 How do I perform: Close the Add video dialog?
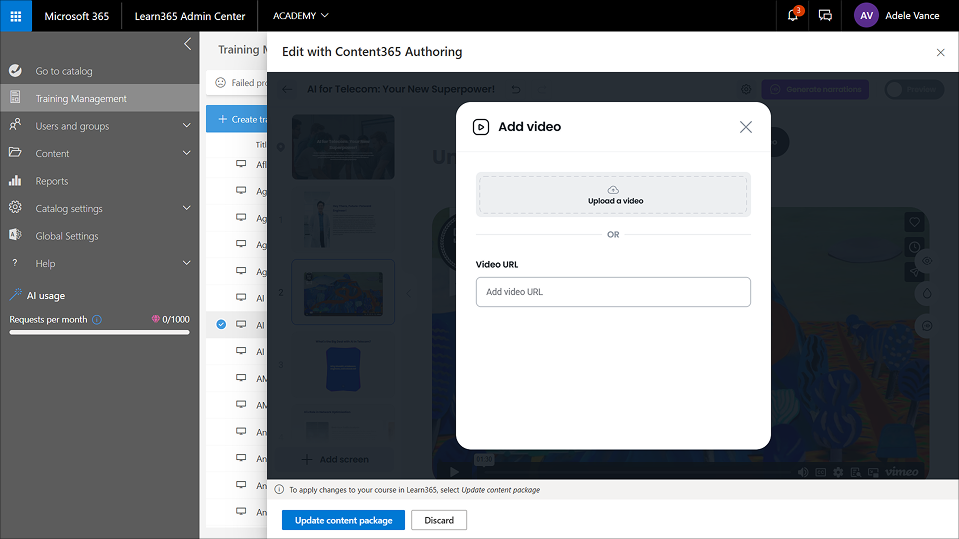745,127
